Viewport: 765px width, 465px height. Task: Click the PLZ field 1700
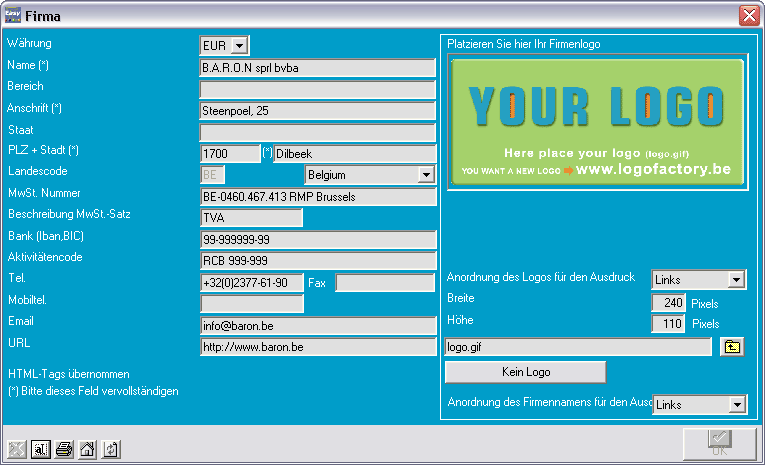click(231, 154)
